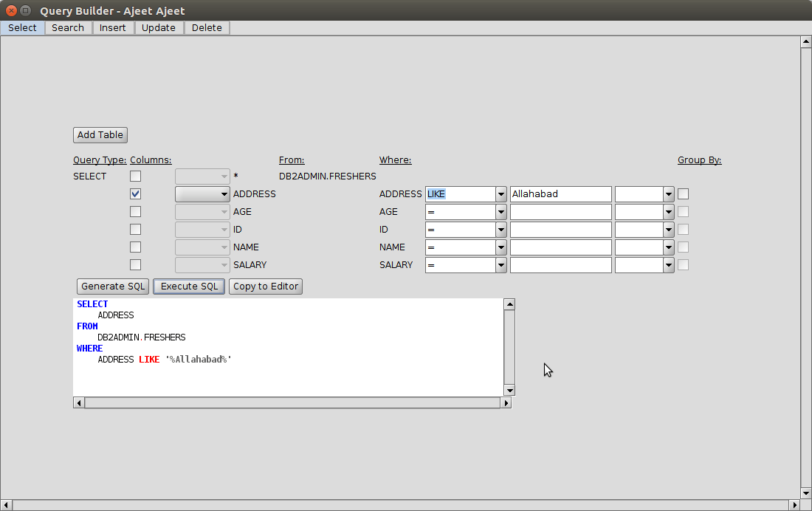Click the Columns heading
This screenshot has height=511, width=812.
click(151, 160)
